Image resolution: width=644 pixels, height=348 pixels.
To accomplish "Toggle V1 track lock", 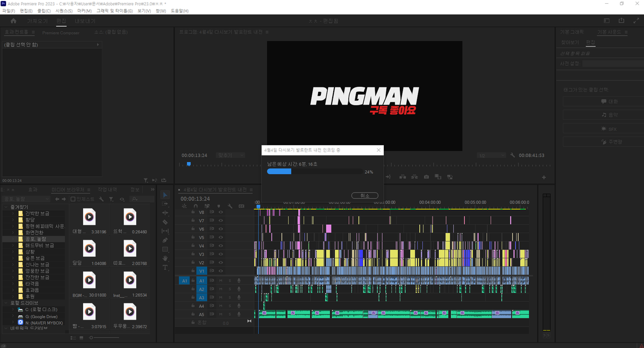I will 193,271.
